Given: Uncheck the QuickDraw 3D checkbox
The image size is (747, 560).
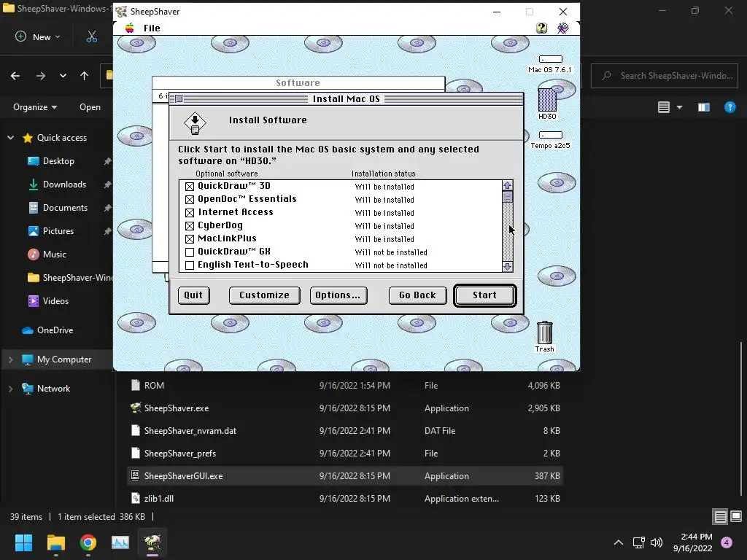Looking at the screenshot, I should point(190,186).
